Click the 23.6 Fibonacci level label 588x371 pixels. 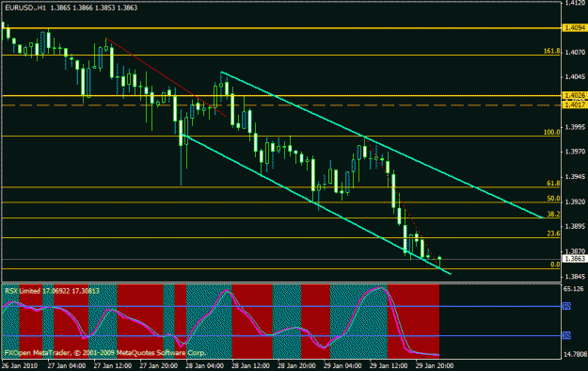(553, 234)
